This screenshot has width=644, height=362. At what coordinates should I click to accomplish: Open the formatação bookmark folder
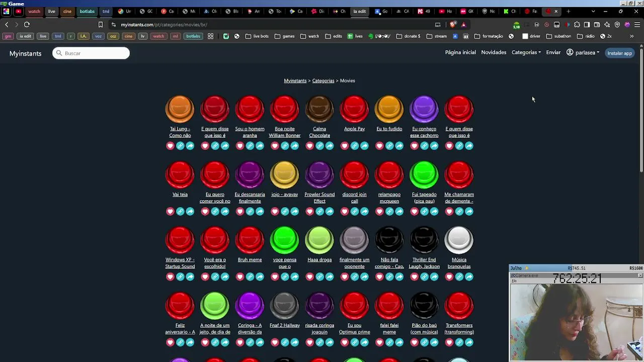click(x=489, y=36)
